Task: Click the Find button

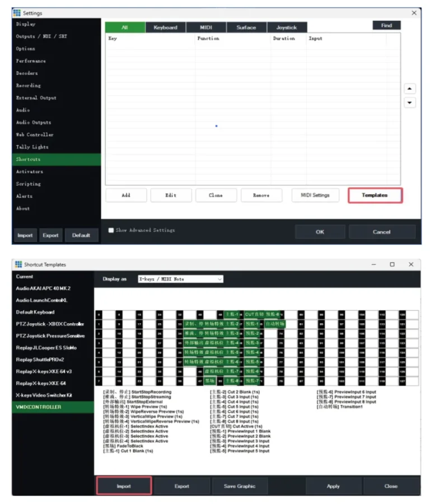Action: 386,25
